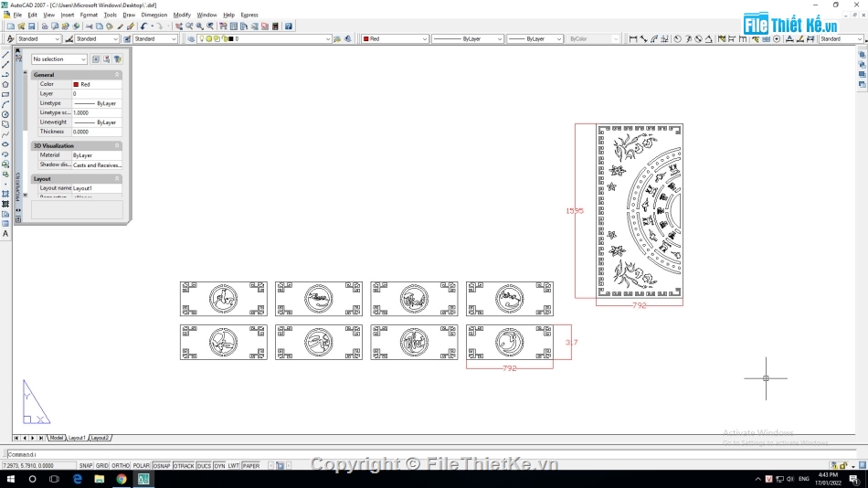Click the Pan realtime icon
The image size is (868, 488).
tap(179, 26)
